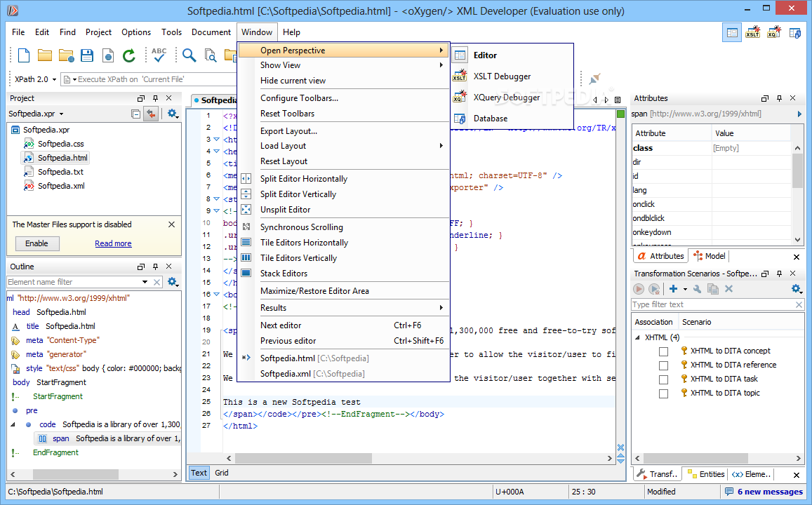Switch to XQuery Debugger via top-right icon

tap(774, 32)
